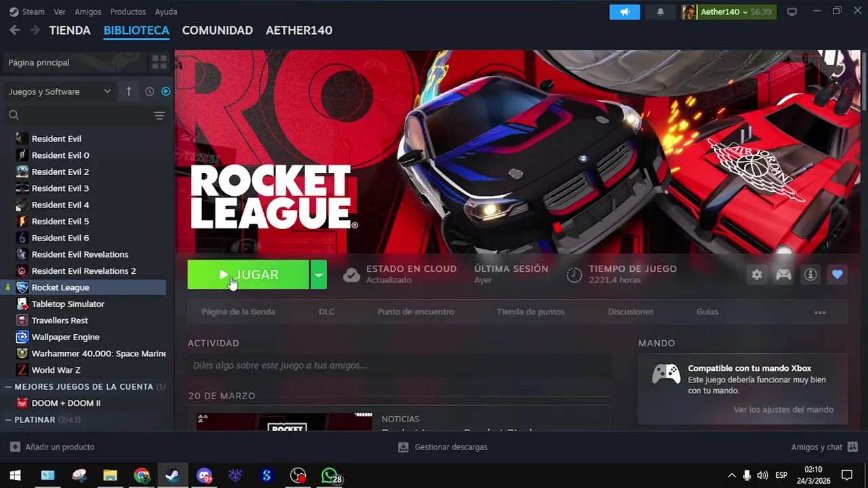Open the Ver menu
This screenshot has width=868, height=488.
point(60,12)
